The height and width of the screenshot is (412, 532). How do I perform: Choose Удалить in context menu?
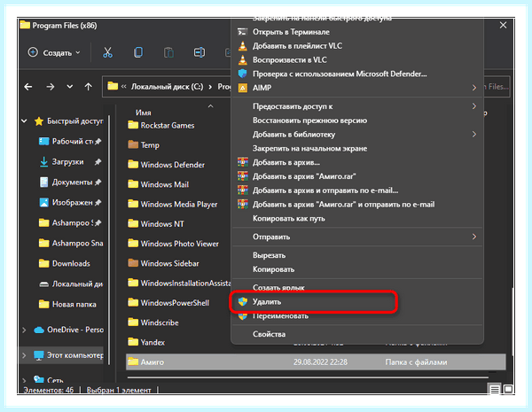(x=357, y=301)
